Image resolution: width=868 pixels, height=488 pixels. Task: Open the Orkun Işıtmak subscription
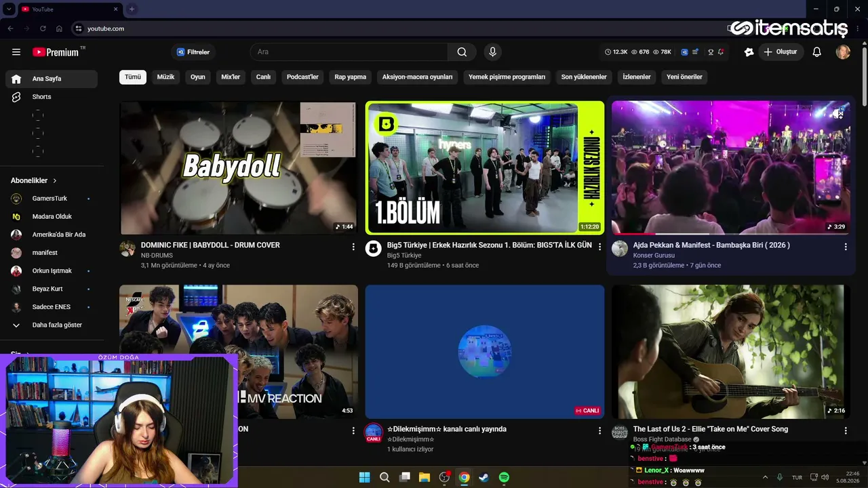click(x=52, y=271)
